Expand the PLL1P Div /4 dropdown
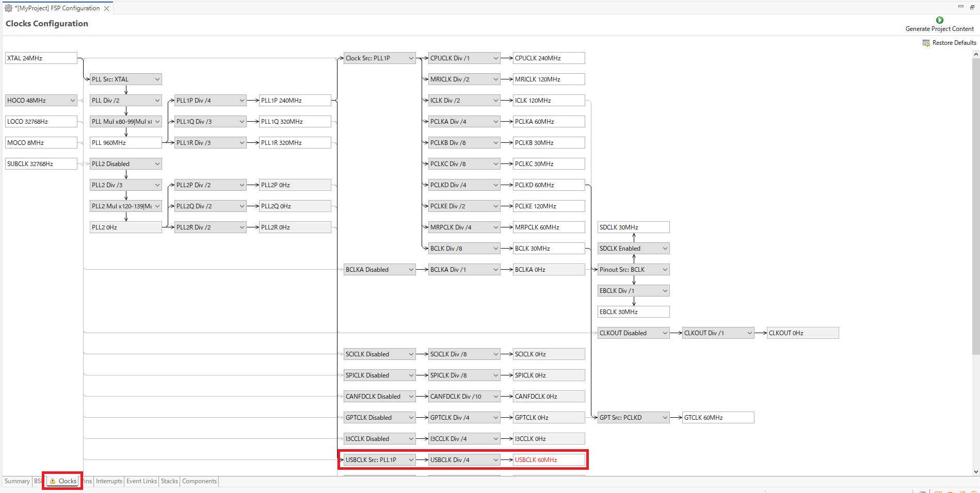This screenshot has width=980, height=493. pos(211,101)
